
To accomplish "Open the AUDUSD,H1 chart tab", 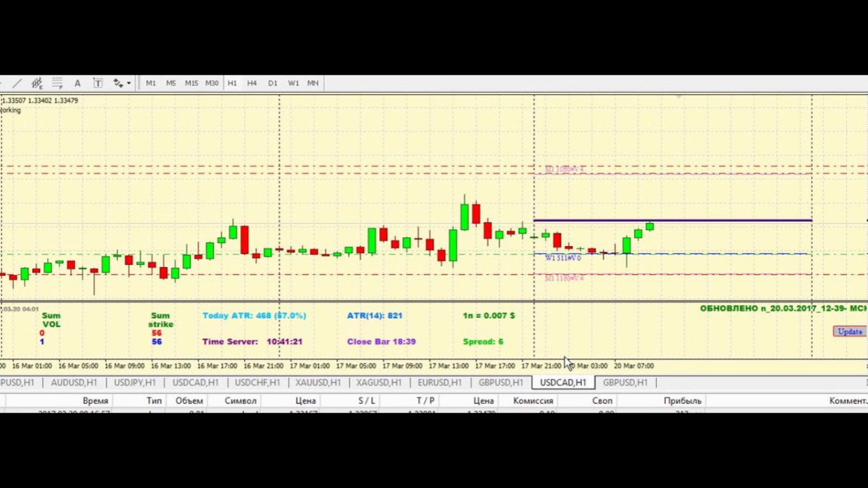I will point(74,383).
